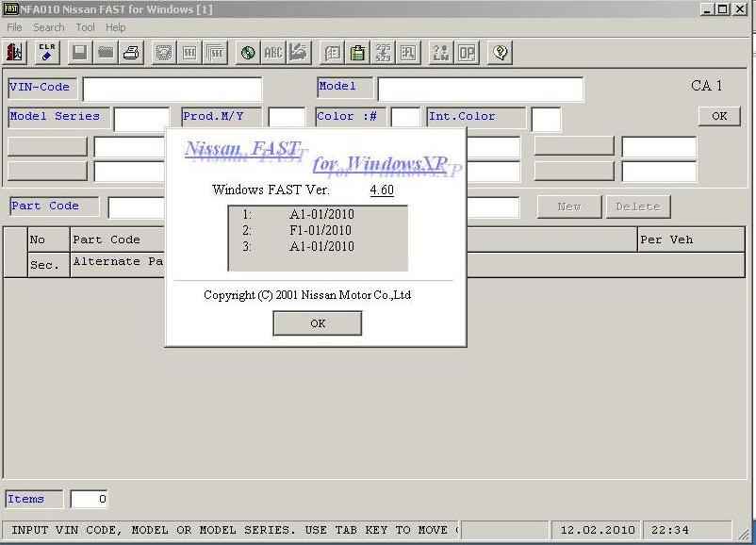The image size is (756, 545).
Task: Click the ABC toolbar icon
Action: 273,52
